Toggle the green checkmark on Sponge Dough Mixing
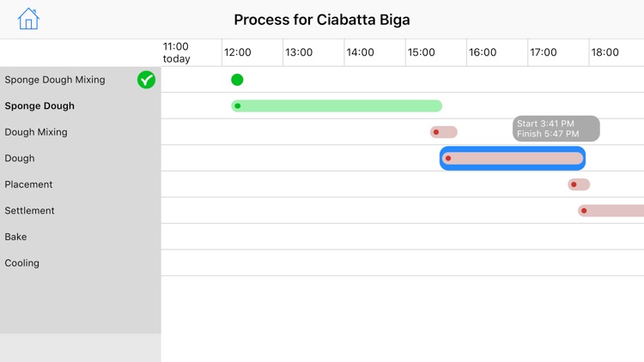644x362 pixels. pyautogui.click(x=146, y=80)
